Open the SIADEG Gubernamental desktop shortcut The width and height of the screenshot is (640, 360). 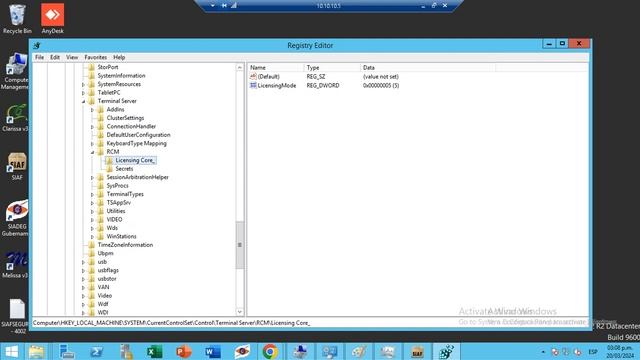16,218
